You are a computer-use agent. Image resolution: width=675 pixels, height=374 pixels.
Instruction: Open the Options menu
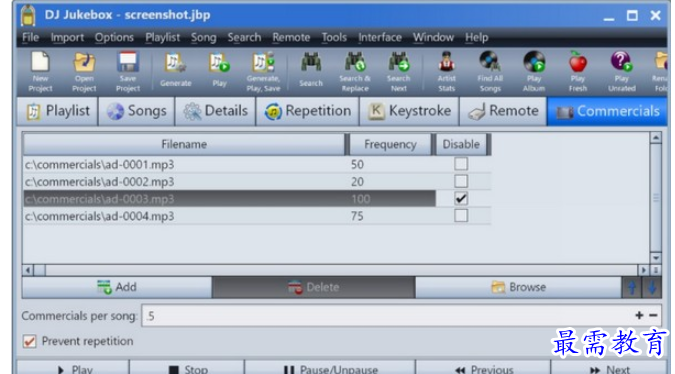114,37
